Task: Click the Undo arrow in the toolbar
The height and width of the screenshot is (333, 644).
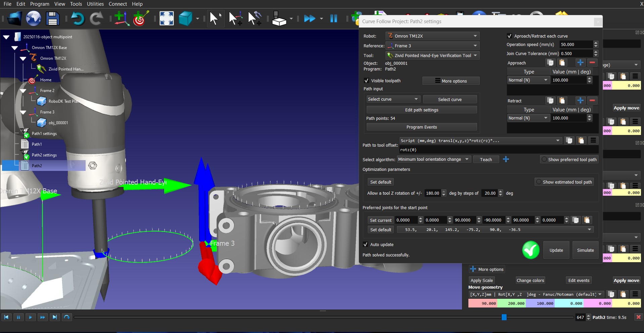Action: [78, 18]
